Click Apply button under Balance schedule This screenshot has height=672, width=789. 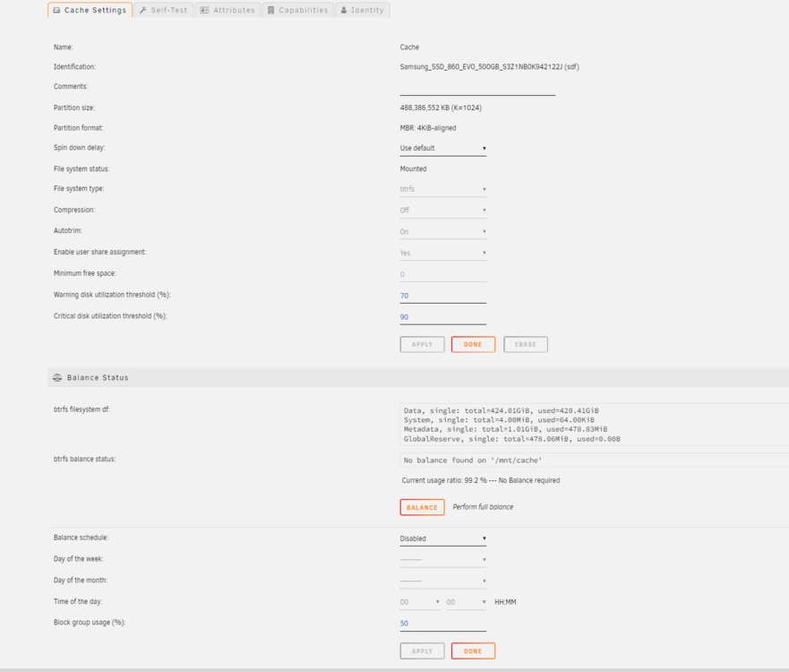click(x=422, y=651)
